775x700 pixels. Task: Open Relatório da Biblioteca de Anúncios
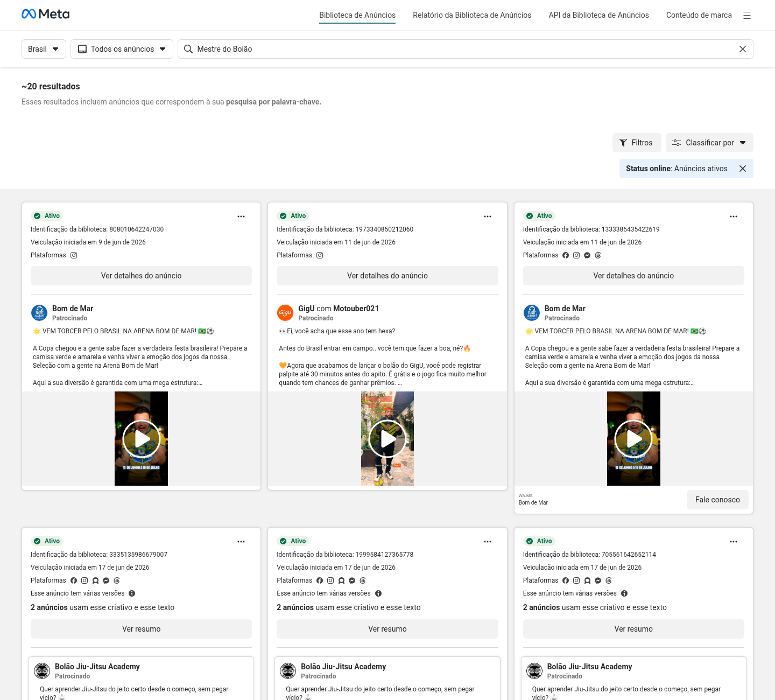(x=472, y=15)
